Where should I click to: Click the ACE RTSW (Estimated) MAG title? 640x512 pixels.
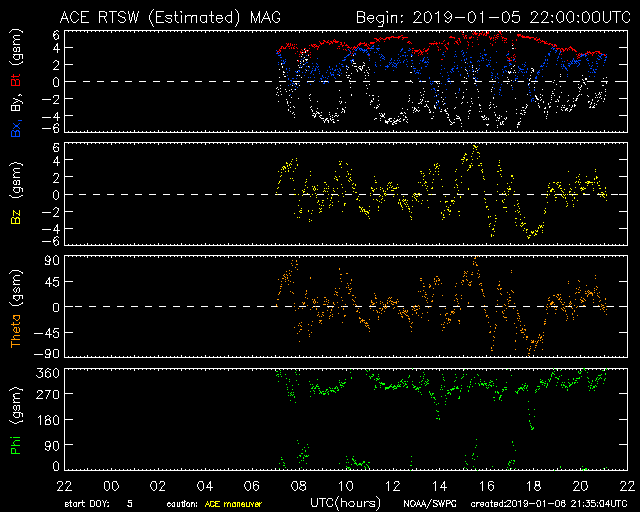[167, 17]
